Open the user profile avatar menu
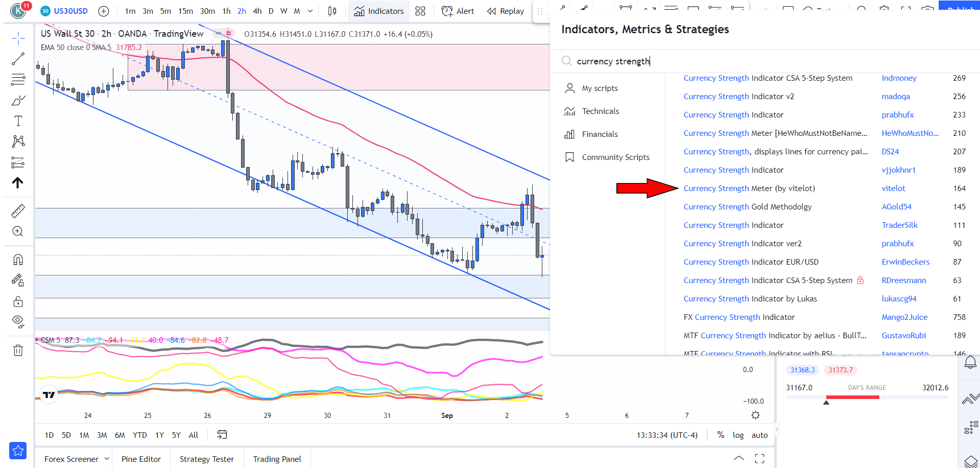980x468 pixels. coord(18,10)
